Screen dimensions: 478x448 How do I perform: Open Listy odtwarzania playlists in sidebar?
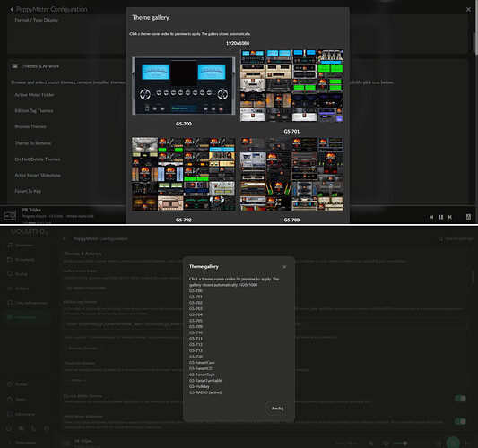tap(27, 303)
